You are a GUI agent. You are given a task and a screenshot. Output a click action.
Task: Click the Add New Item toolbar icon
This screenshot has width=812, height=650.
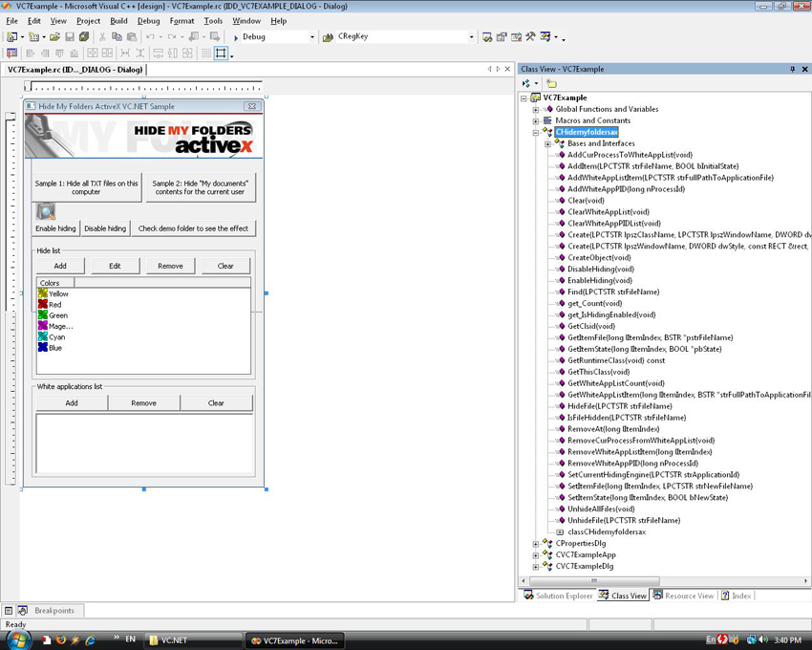[x=33, y=37]
